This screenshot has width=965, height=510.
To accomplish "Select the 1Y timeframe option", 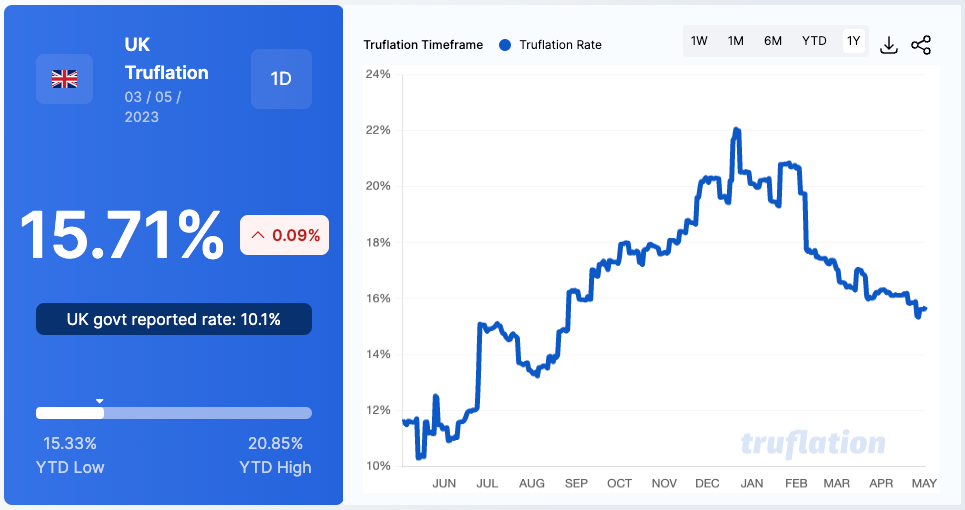I will 853,41.
